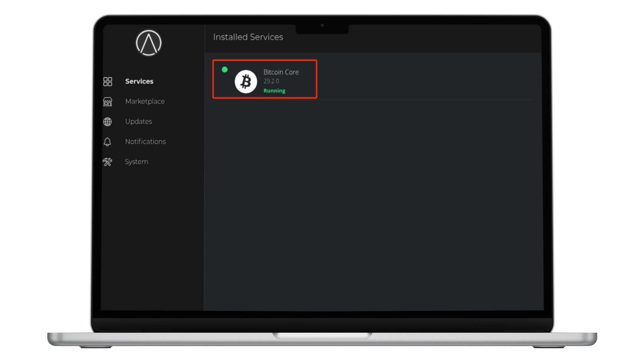This screenshot has width=644, height=362.
Task: Open the System menu item
Action: coord(137,162)
